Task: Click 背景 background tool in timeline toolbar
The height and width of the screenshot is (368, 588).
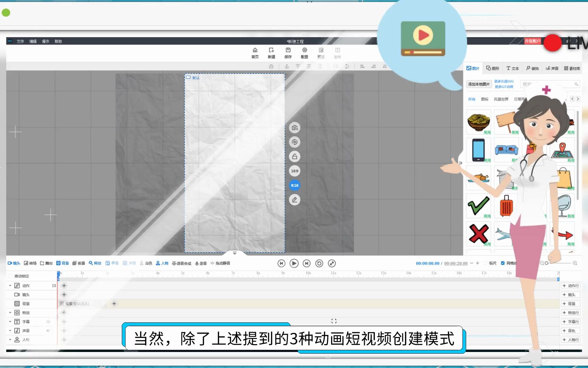Action: (x=63, y=263)
